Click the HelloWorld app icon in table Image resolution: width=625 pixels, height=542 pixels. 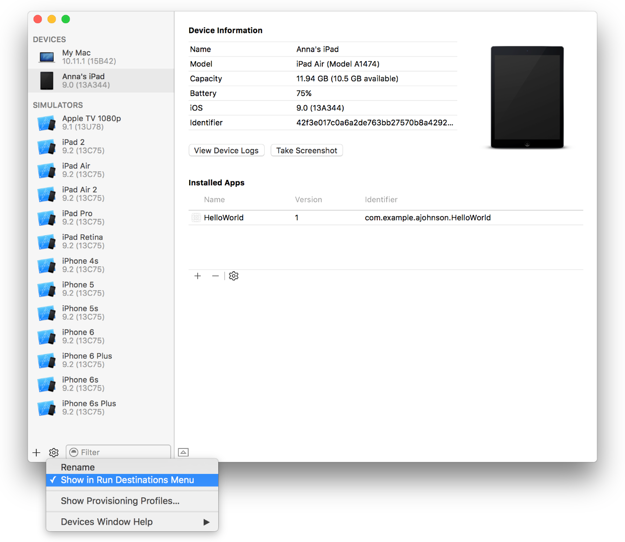196,218
